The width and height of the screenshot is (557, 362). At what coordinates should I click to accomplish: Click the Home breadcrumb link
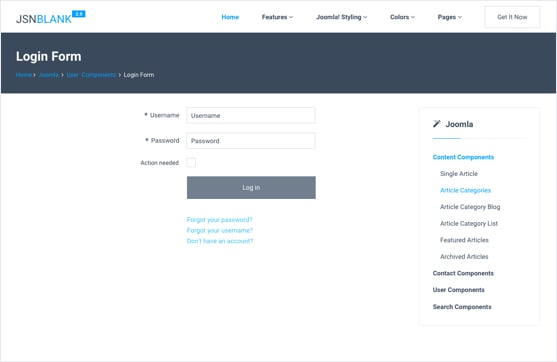pos(24,75)
